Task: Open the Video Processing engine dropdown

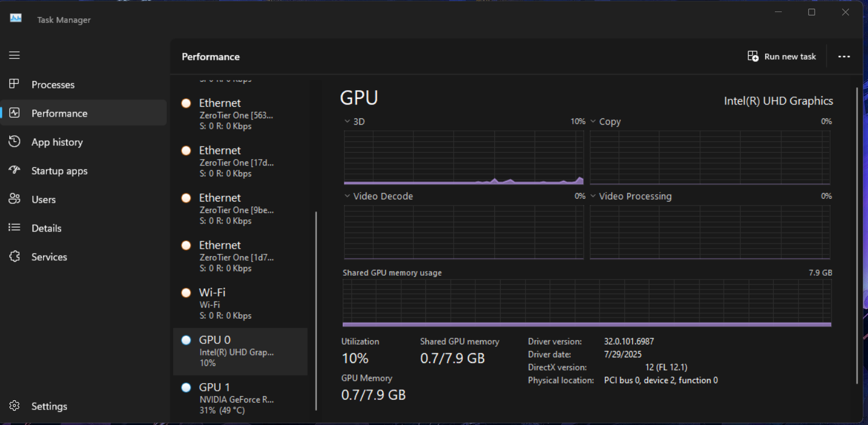Action: pos(631,196)
